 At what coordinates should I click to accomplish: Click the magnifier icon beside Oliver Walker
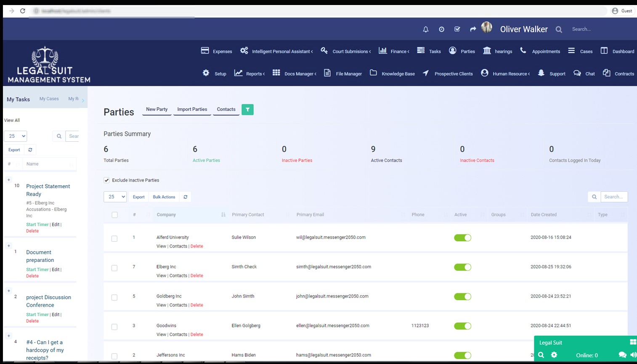click(559, 29)
